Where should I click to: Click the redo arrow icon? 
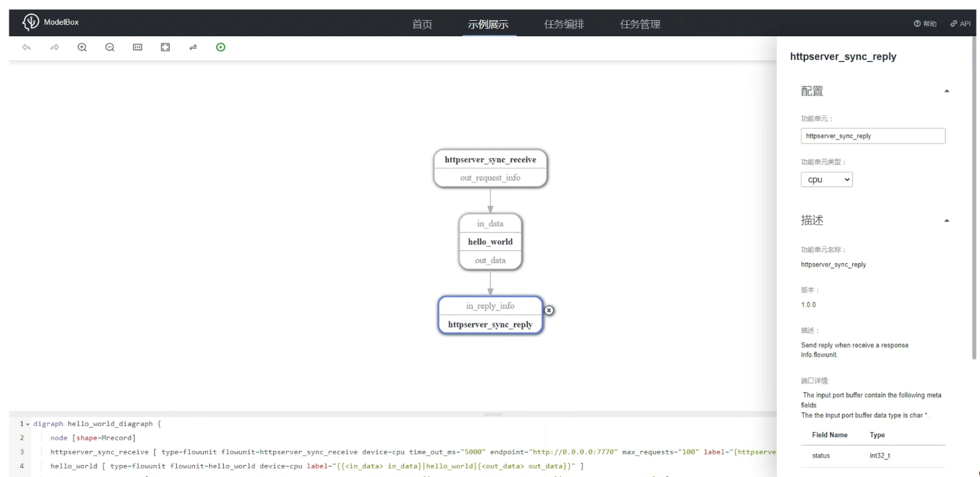click(54, 47)
